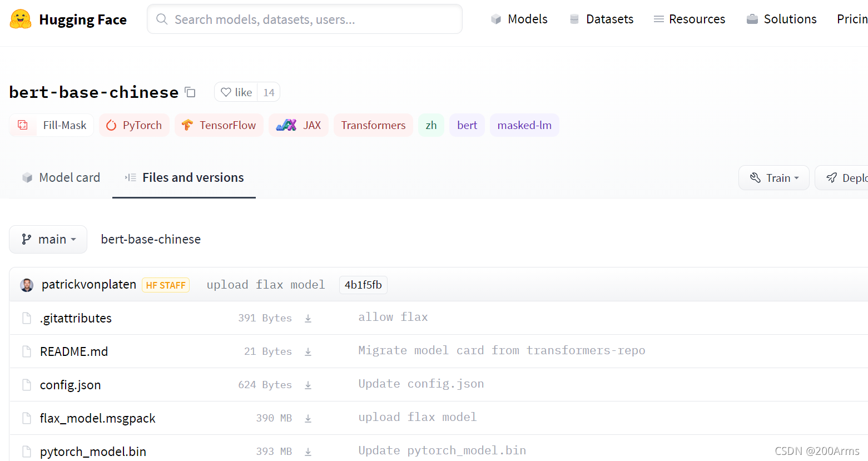Screen dimensions: 868x461
Task: Expand the Train dropdown menu
Action: pos(774,177)
